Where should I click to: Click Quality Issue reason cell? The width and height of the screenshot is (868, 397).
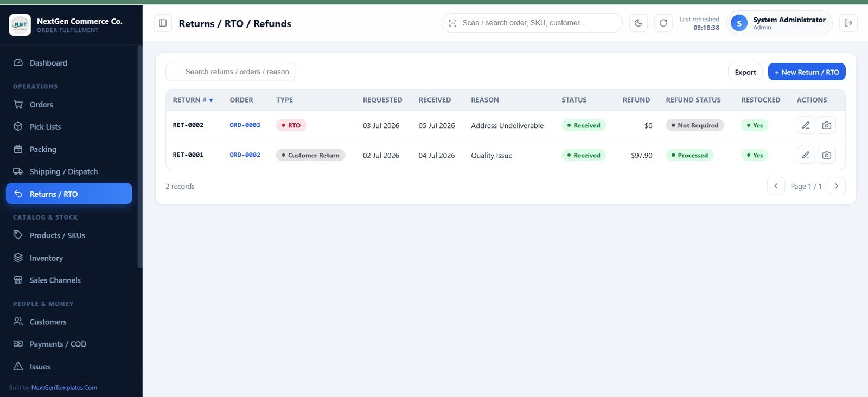(492, 155)
